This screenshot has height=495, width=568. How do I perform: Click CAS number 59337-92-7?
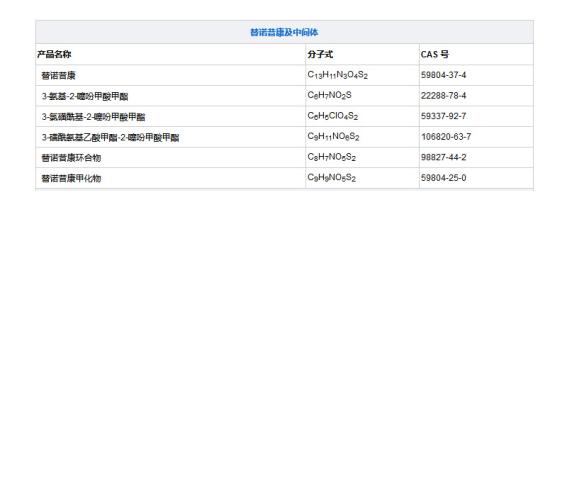(443, 116)
